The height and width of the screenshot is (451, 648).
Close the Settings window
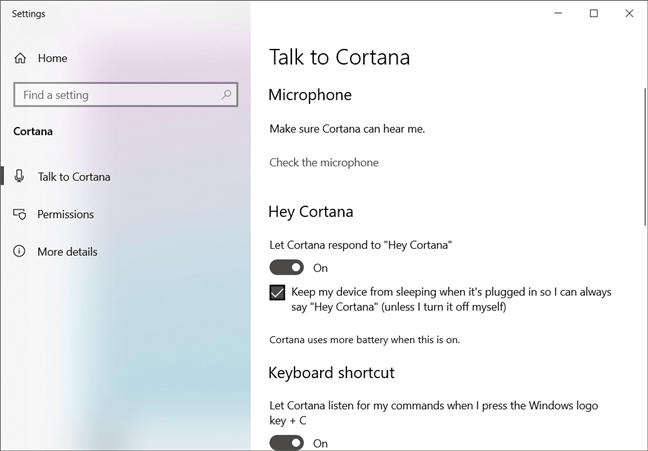coord(629,13)
